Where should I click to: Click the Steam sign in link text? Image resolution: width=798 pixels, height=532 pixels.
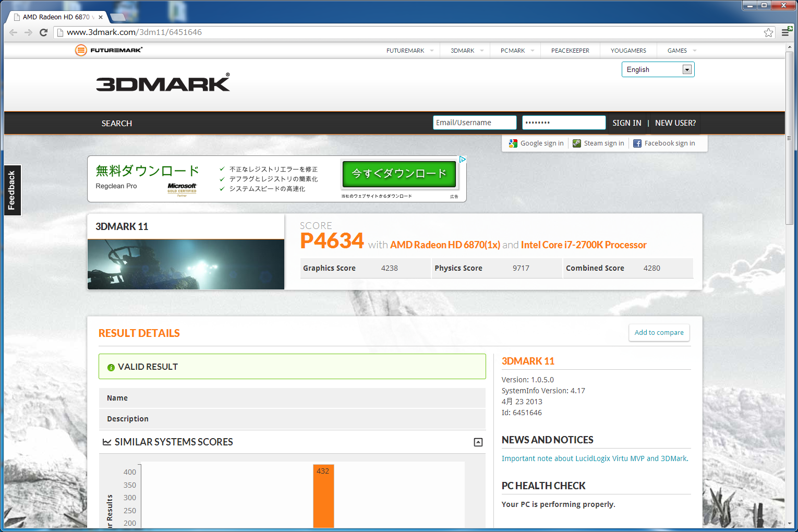pyautogui.click(x=604, y=143)
